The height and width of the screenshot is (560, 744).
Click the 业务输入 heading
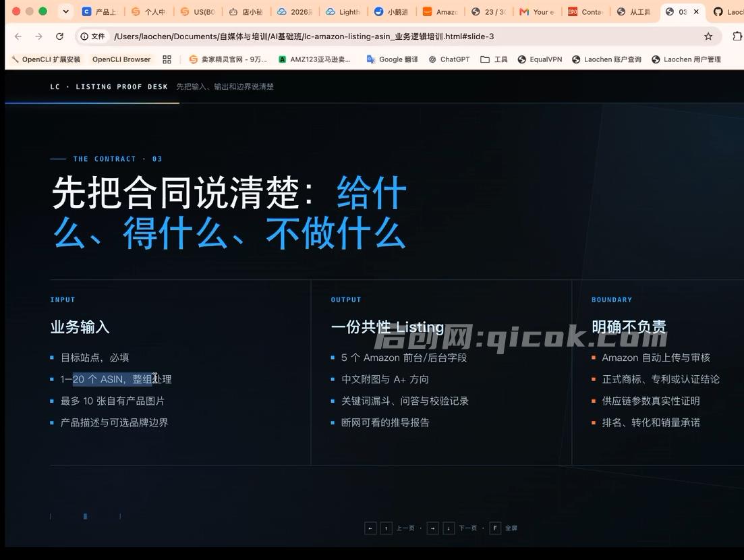click(x=80, y=327)
